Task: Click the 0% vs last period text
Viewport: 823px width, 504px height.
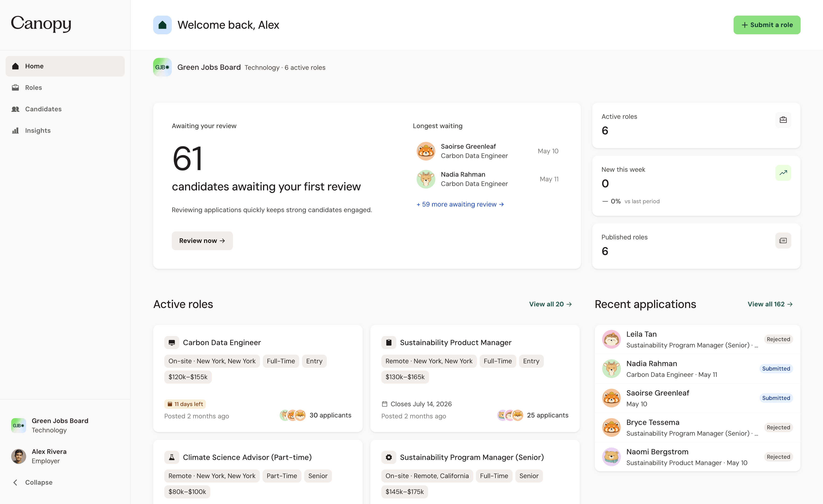Action: [x=631, y=201]
